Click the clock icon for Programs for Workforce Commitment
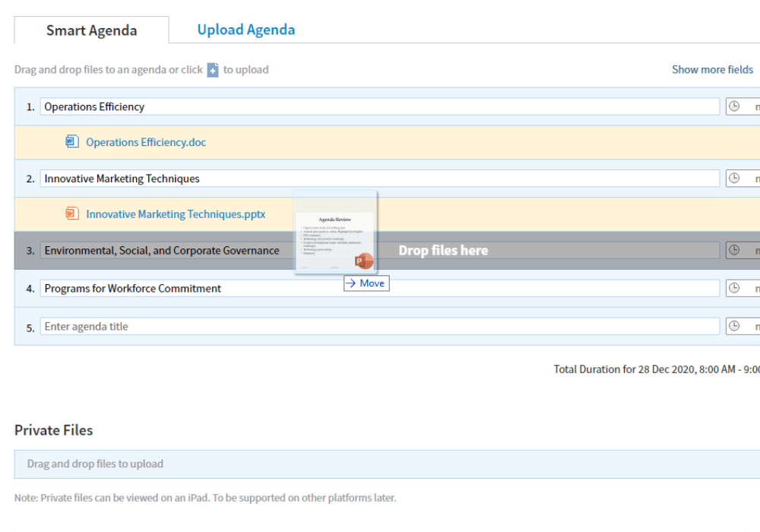 click(x=734, y=288)
